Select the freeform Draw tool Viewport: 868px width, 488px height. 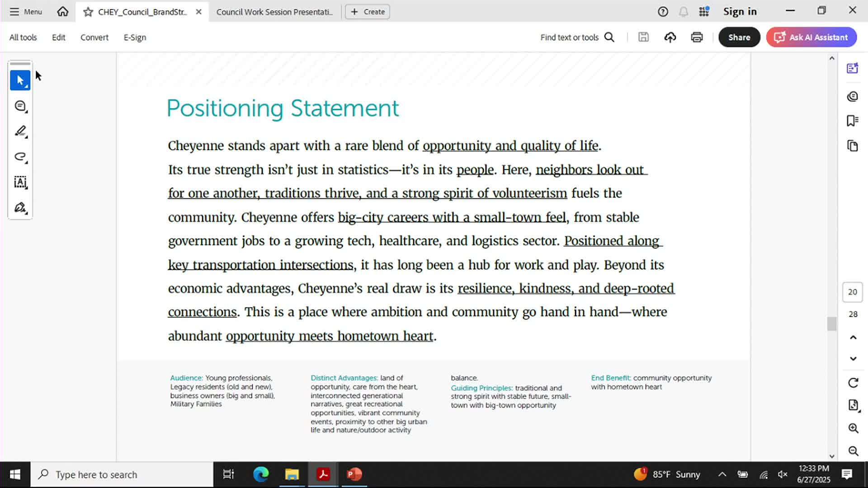pos(20,157)
